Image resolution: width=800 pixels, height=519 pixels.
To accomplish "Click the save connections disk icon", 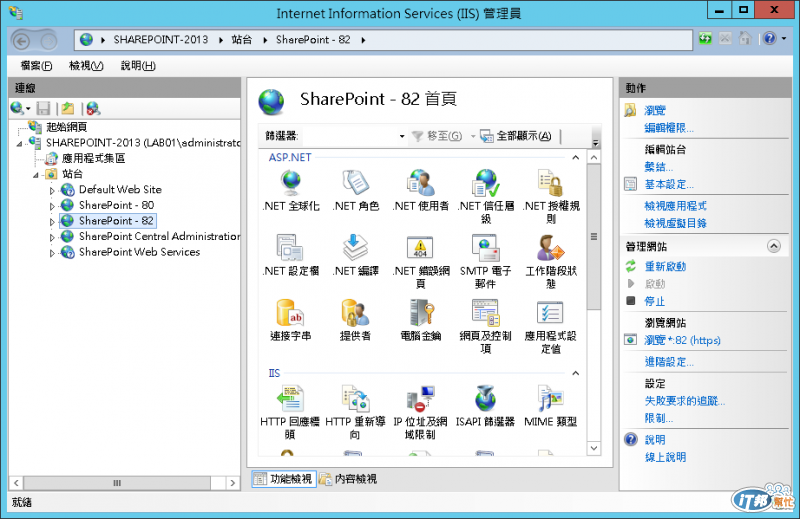I will click(x=44, y=108).
